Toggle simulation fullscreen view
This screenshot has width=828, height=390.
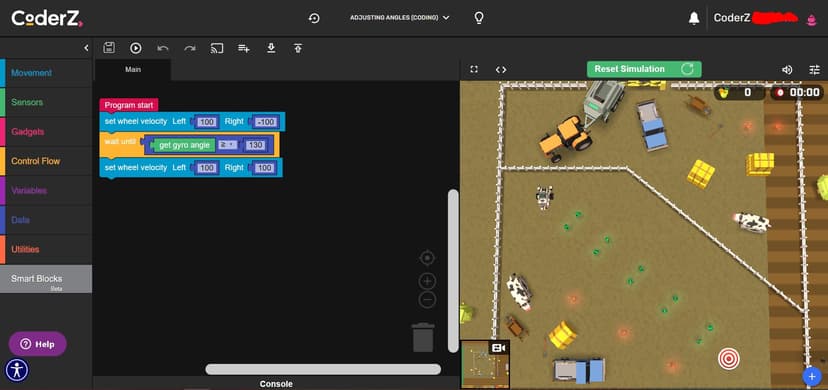pyautogui.click(x=474, y=69)
